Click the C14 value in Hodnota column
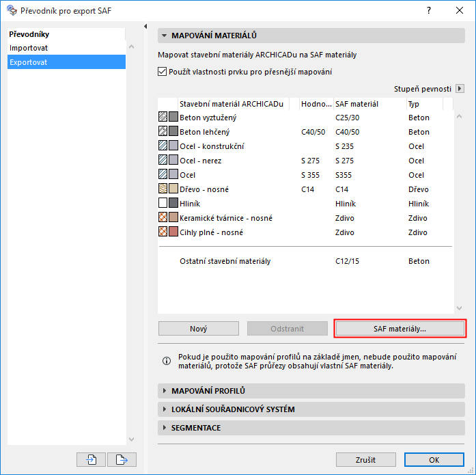This screenshot has width=476, height=475. (307, 189)
